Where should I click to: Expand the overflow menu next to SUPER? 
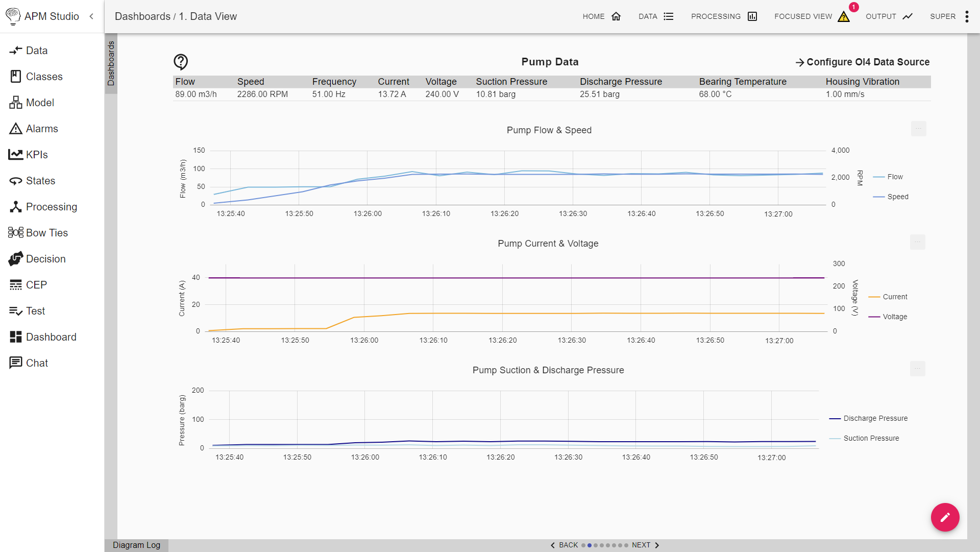click(966, 16)
